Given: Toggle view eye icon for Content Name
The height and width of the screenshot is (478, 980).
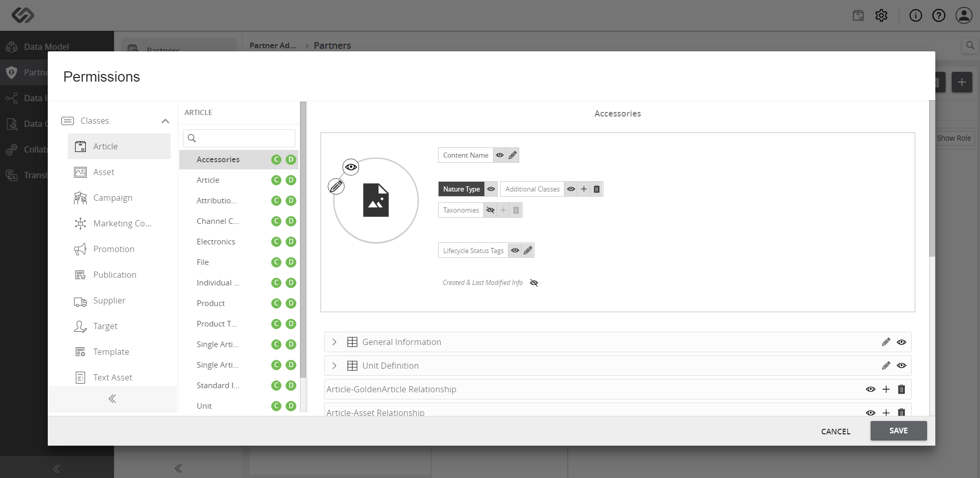Looking at the screenshot, I should (x=500, y=155).
